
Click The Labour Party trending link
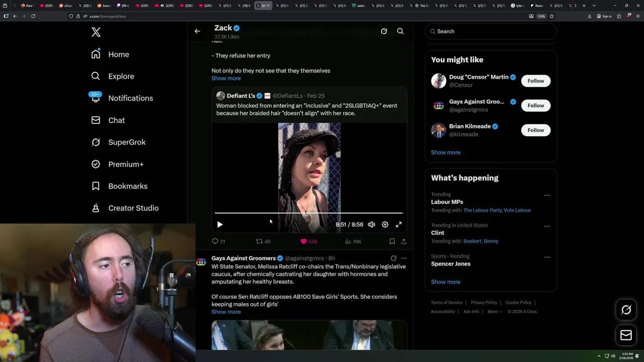(x=482, y=210)
